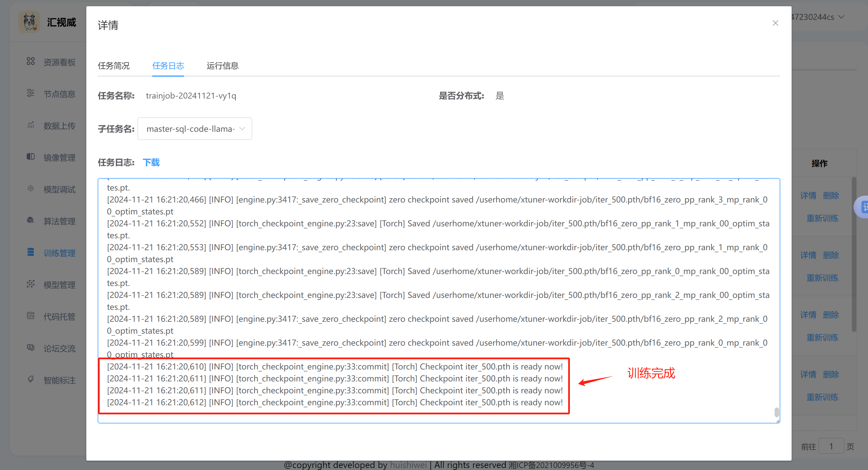Click the background page scrollbar

coord(854,254)
